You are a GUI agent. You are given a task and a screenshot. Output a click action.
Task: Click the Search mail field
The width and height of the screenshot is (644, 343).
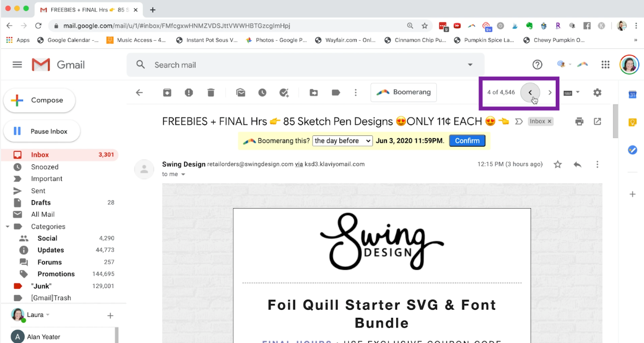[305, 65]
